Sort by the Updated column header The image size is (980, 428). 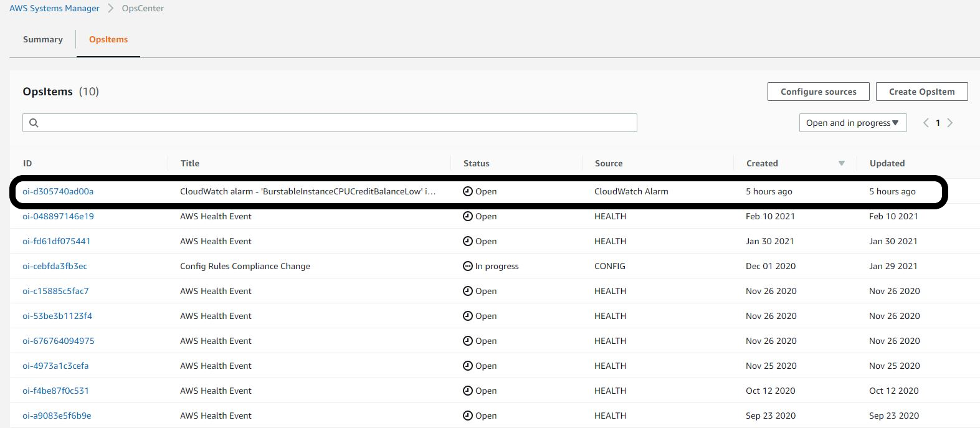pyautogui.click(x=887, y=163)
